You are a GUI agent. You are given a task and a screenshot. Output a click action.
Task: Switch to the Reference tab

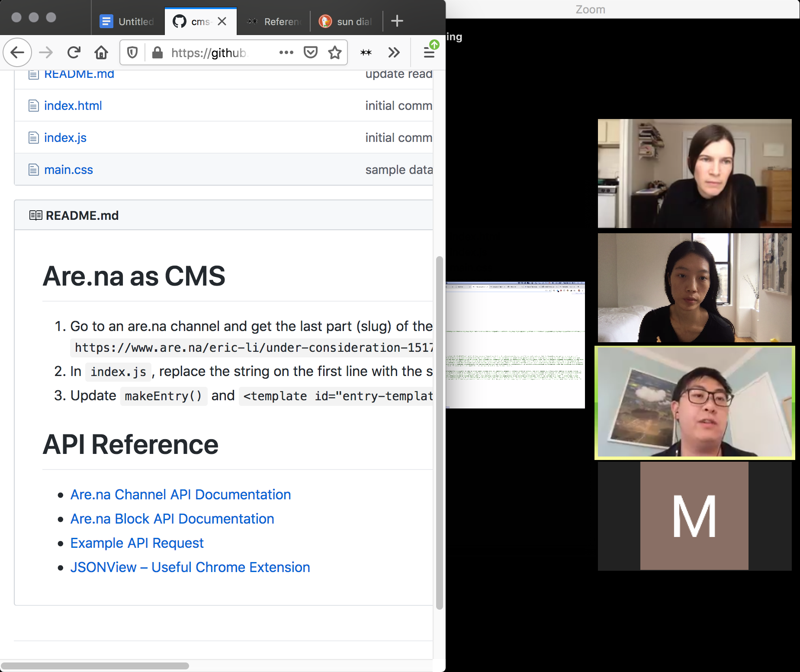click(273, 21)
